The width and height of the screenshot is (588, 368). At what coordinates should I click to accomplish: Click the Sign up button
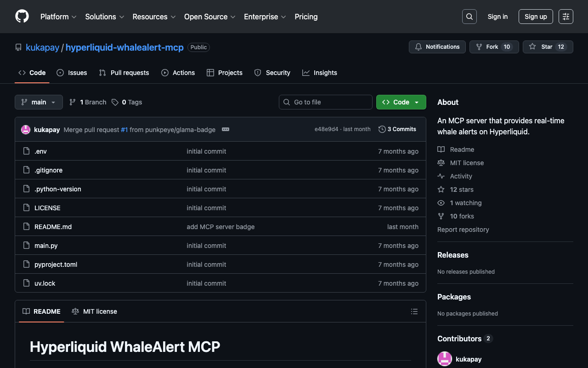pos(535,17)
